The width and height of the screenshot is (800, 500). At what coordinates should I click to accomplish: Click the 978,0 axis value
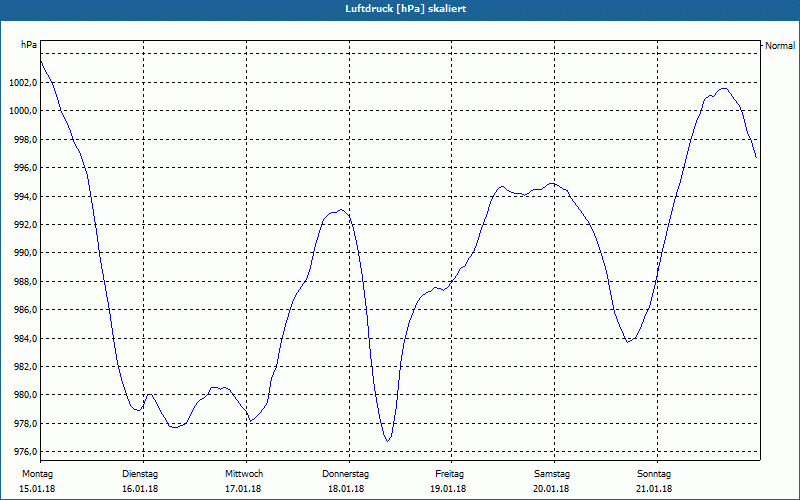(26, 423)
